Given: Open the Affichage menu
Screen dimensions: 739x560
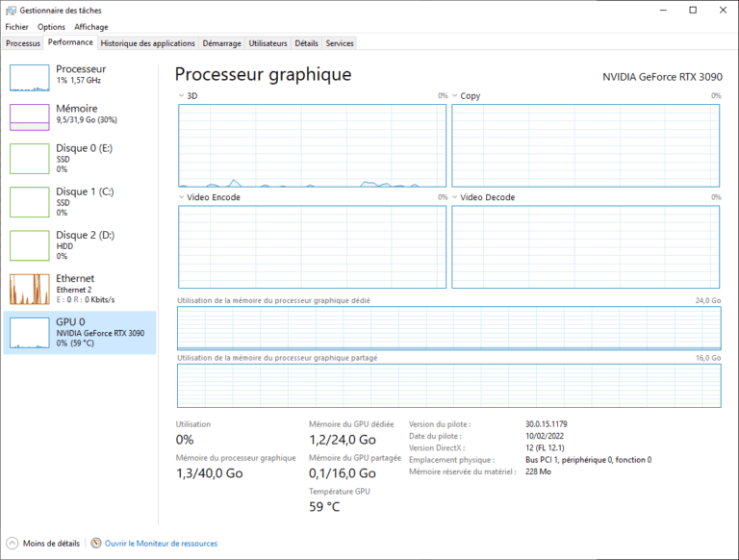Looking at the screenshot, I should [x=91, y=27].
